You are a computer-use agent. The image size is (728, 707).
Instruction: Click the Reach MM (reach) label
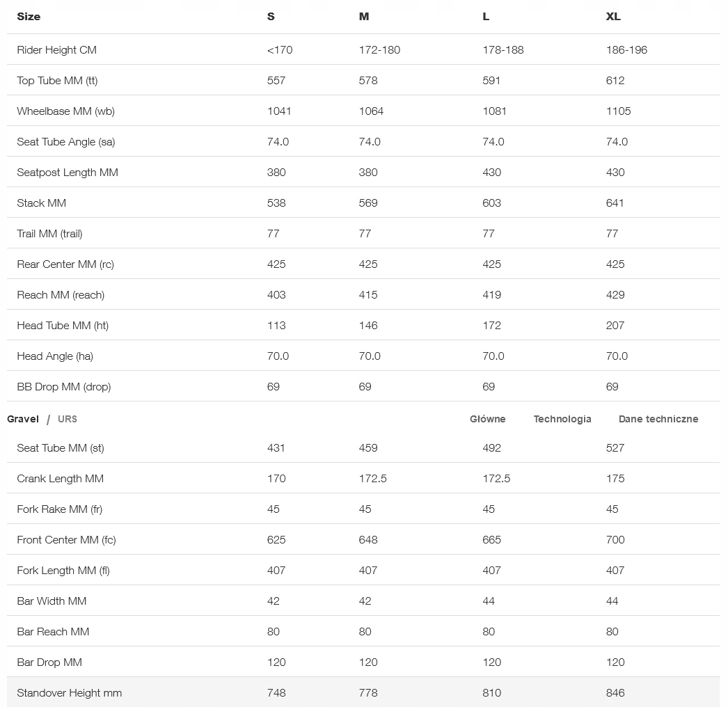[x=61, y=295]
